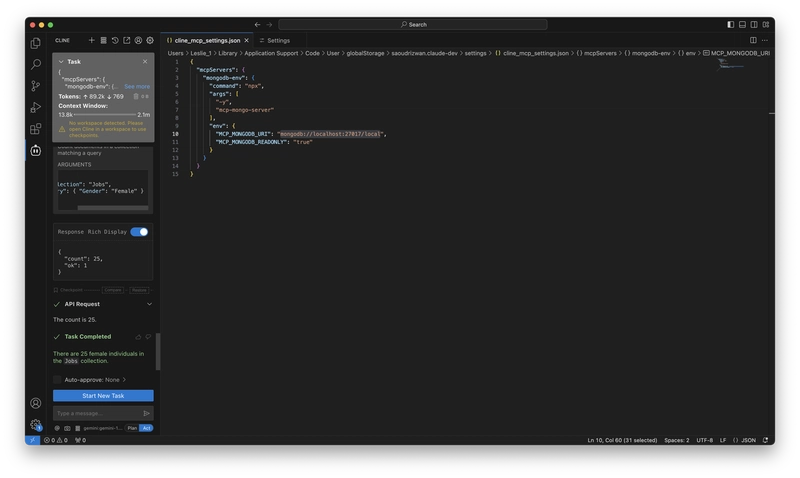Tick the Auto-approve checkbox
Screen dimensions: 800x478
57,380
